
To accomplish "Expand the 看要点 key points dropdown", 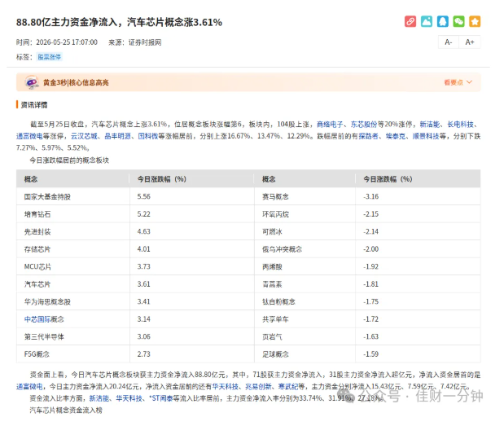I will tap(458, 82).
